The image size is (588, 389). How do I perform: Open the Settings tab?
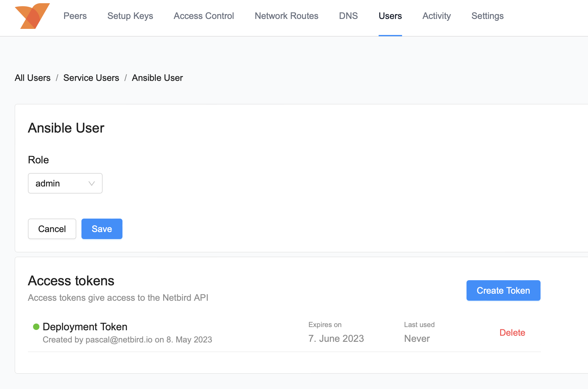(487, 16)
